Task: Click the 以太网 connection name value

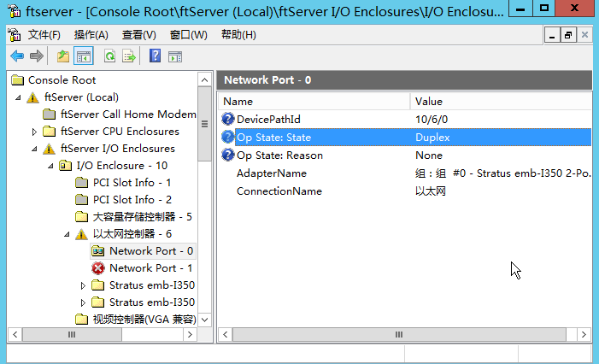Action: pyautogui.click(x=430, y=191)
